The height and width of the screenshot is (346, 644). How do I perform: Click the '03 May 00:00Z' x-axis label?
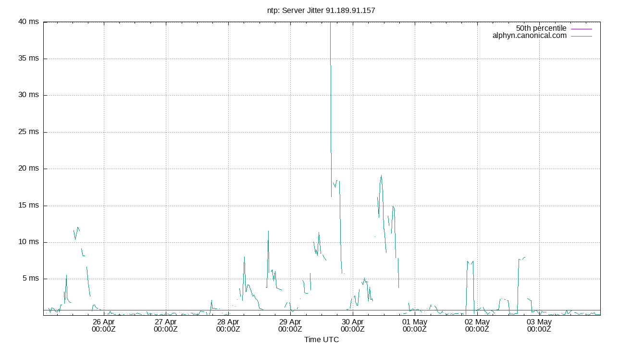[539, 325]
